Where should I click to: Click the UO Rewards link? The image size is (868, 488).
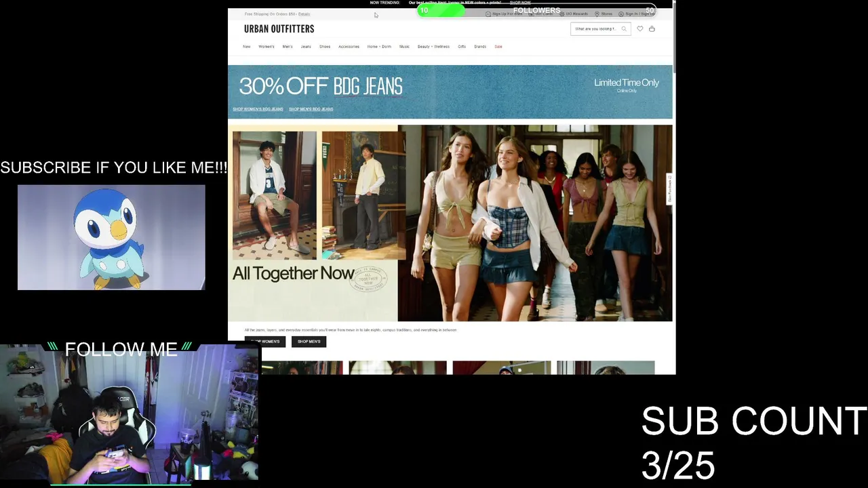576,14
